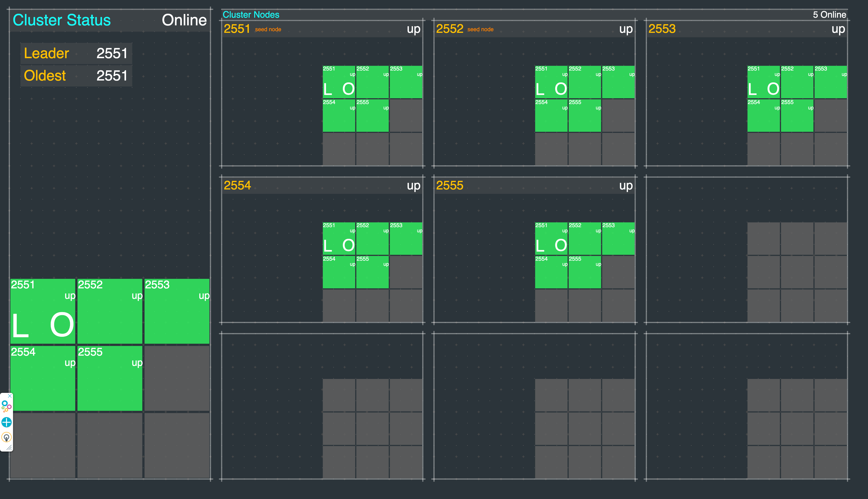Click the 2552 seed node panel header

[x=534, y=29]
